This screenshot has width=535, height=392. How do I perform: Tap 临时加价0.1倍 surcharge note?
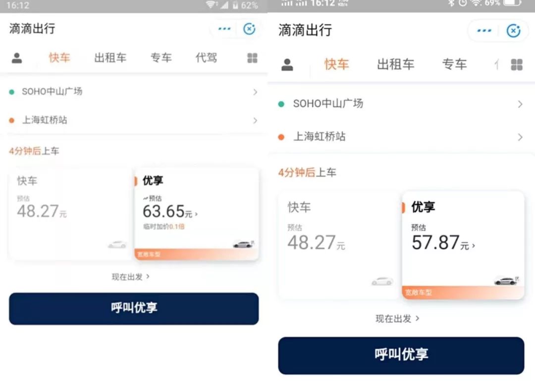[164, 227]
